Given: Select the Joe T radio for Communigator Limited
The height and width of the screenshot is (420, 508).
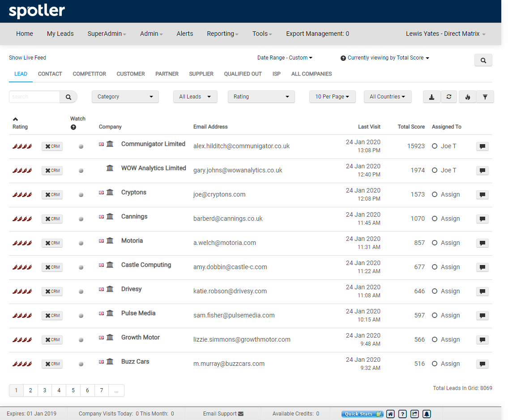Looking at the screenshot, I should [x=435, y=146].
